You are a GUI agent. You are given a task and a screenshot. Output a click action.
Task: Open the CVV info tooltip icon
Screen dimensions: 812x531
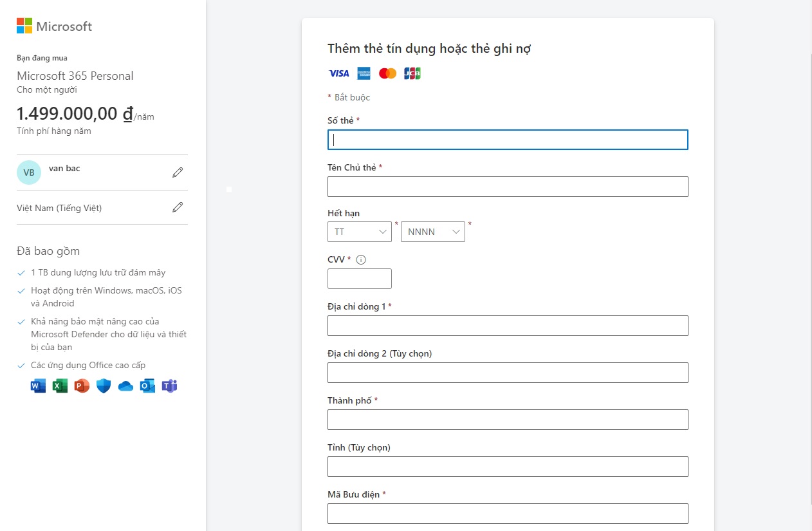361,260
